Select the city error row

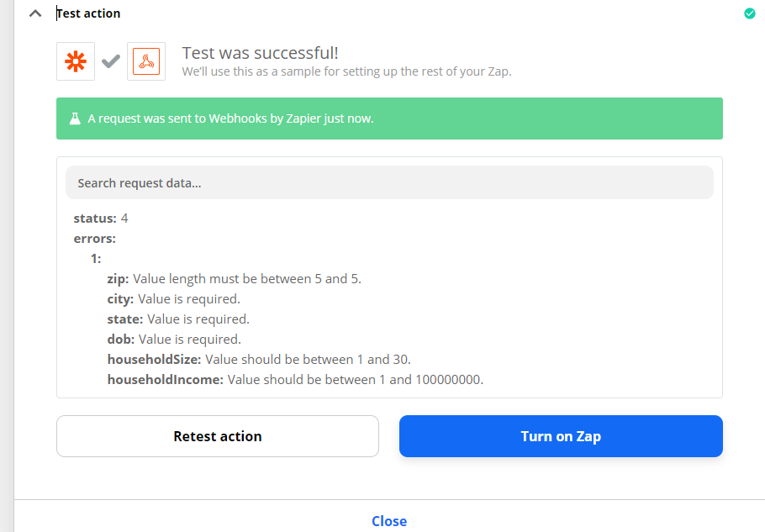[x=173, y=299]
